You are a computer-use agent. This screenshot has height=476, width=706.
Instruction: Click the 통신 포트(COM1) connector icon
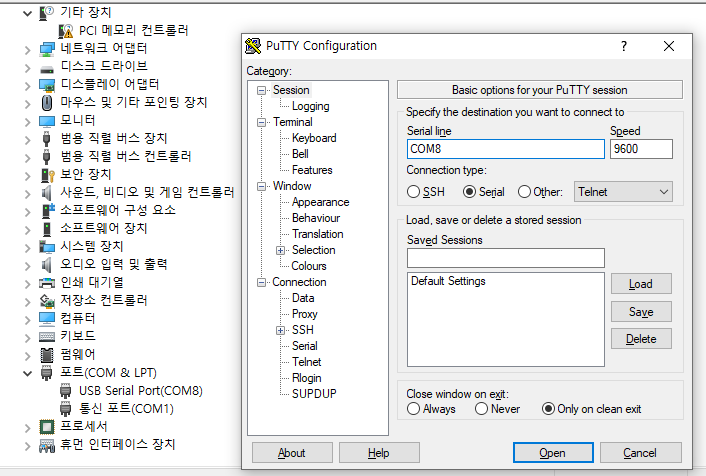(66, 409)
